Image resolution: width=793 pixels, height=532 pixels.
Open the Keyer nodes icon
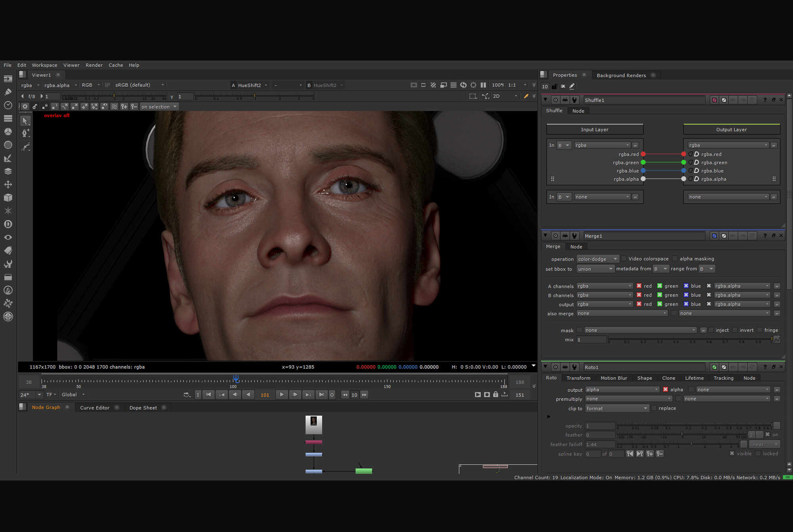tap(8, 158)
